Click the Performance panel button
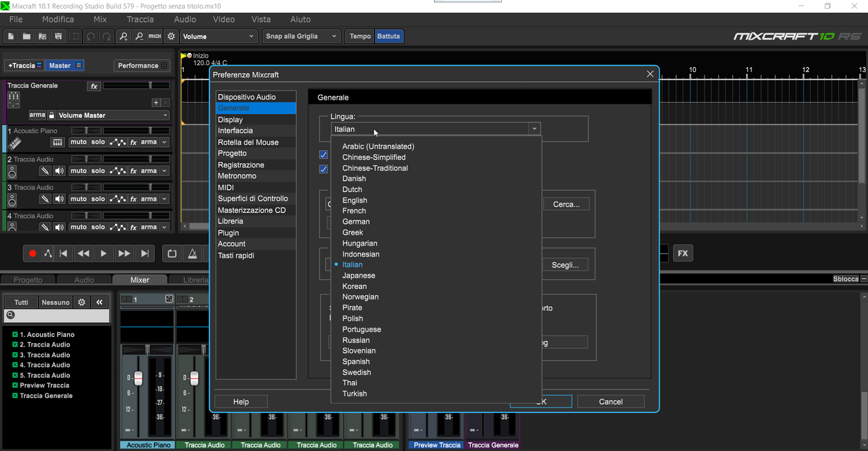Screen dimensions: 868x451 (142, 66)
